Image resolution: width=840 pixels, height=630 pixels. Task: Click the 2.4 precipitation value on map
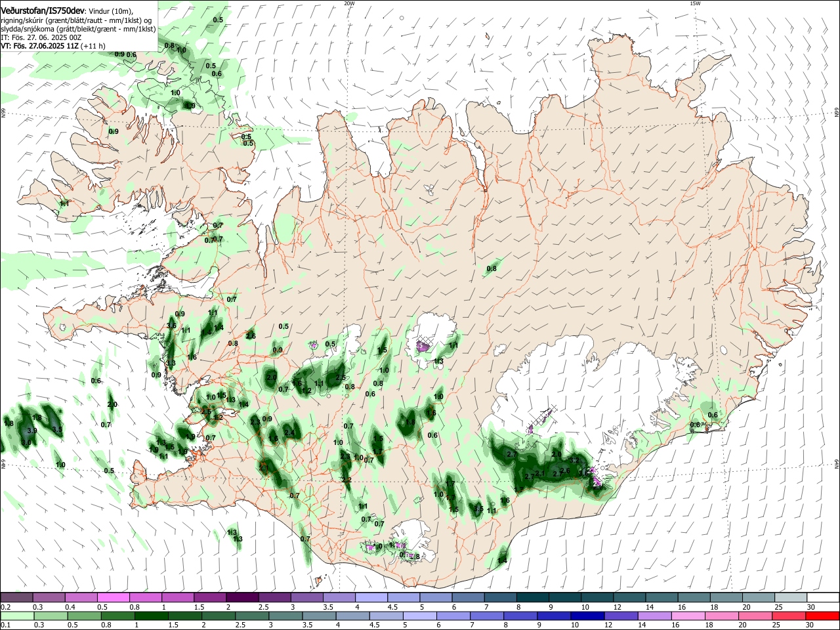tap(289, 432)
